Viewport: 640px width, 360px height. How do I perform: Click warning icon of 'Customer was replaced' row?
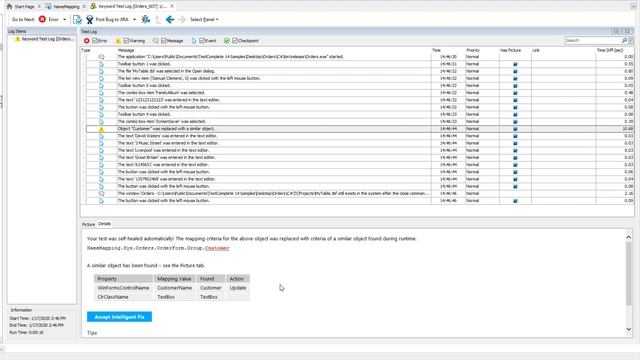pyautogui.click(x=101, y=129)
